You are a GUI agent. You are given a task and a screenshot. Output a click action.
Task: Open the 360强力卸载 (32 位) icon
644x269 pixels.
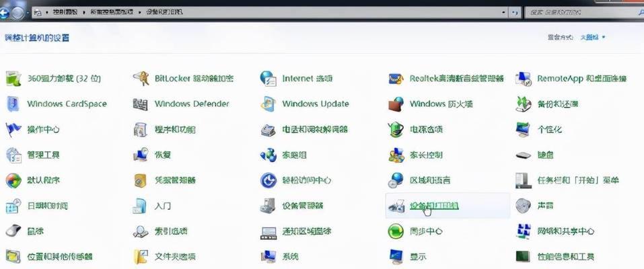pyautogui.click(x=13, y=78)
